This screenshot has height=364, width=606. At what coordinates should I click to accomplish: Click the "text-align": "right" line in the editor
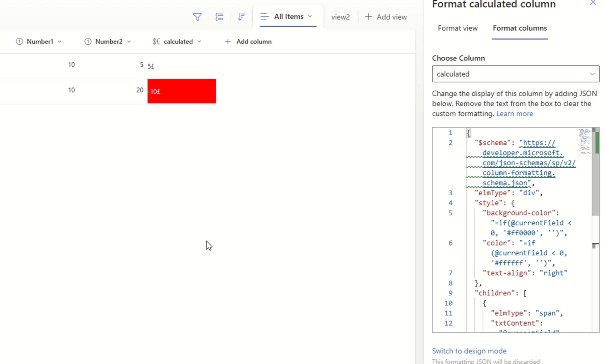tap(525, 273)
